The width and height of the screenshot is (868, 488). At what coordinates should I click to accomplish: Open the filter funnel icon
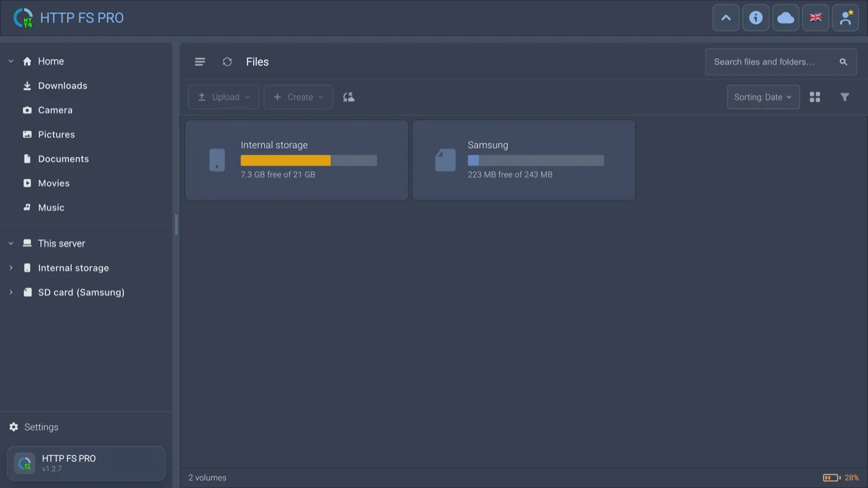click(x=844, y=97)
